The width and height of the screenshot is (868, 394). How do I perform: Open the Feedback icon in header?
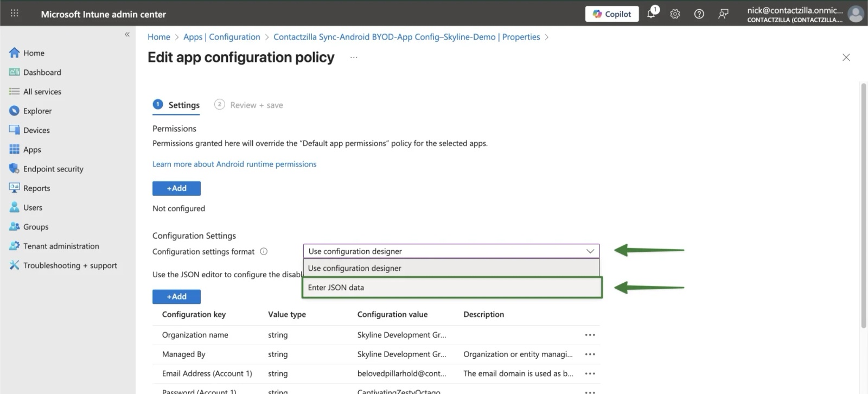coord(723,14)
